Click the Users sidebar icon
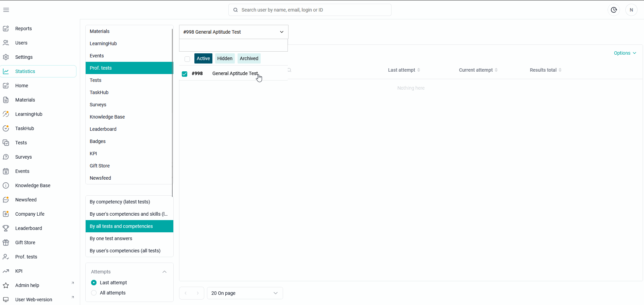The image size is (644, 305). (6, 43)
